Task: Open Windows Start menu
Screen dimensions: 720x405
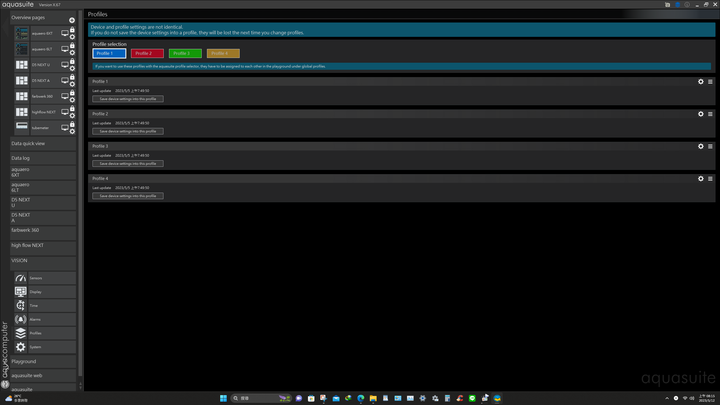Action: click(x=223, y=398)
